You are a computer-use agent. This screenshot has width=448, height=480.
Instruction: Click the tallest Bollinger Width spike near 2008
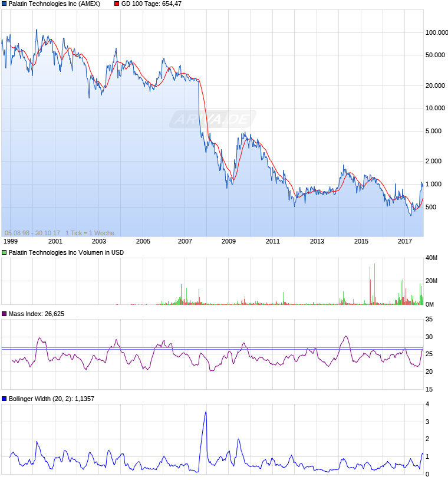(x=206, y=413)
